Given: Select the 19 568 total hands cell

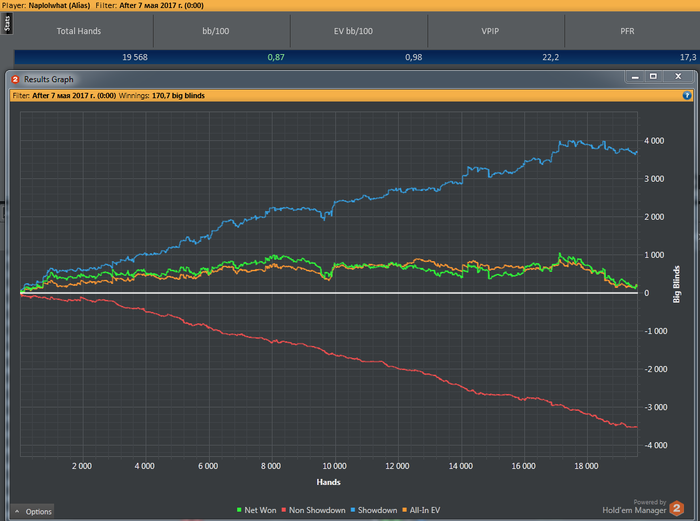Looking at the screenshot, I should point(135,57).
